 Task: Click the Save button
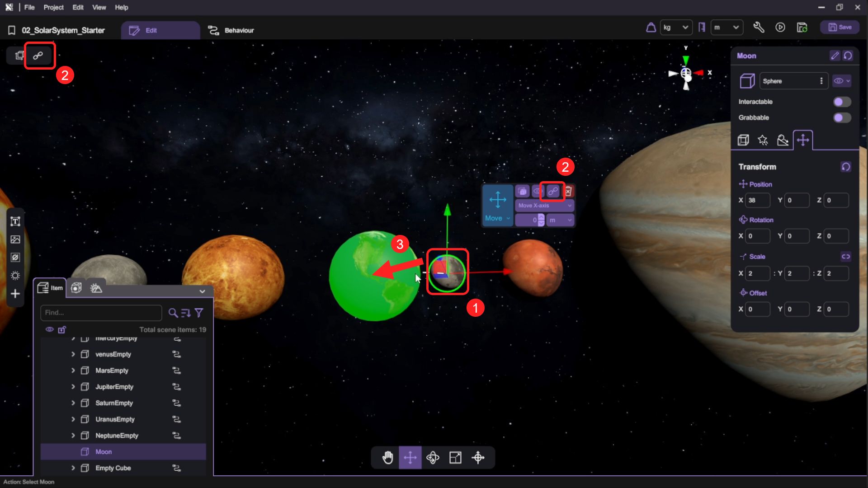pos(840,28)
